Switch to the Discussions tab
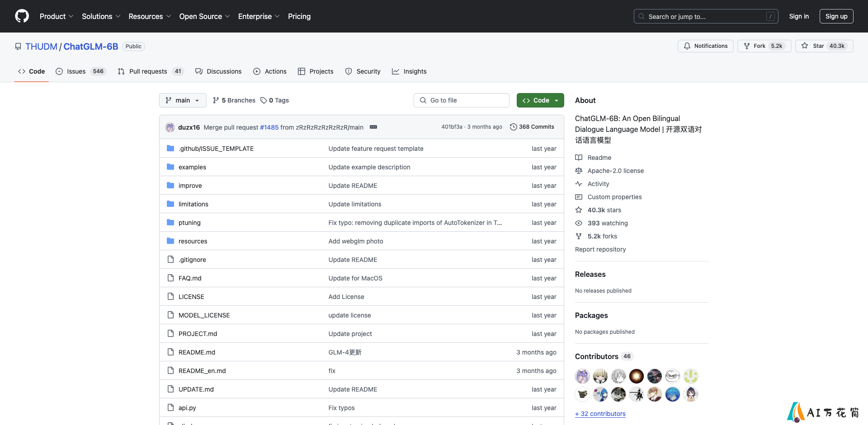This screenshot has height=425, width=868. point(218,71)
